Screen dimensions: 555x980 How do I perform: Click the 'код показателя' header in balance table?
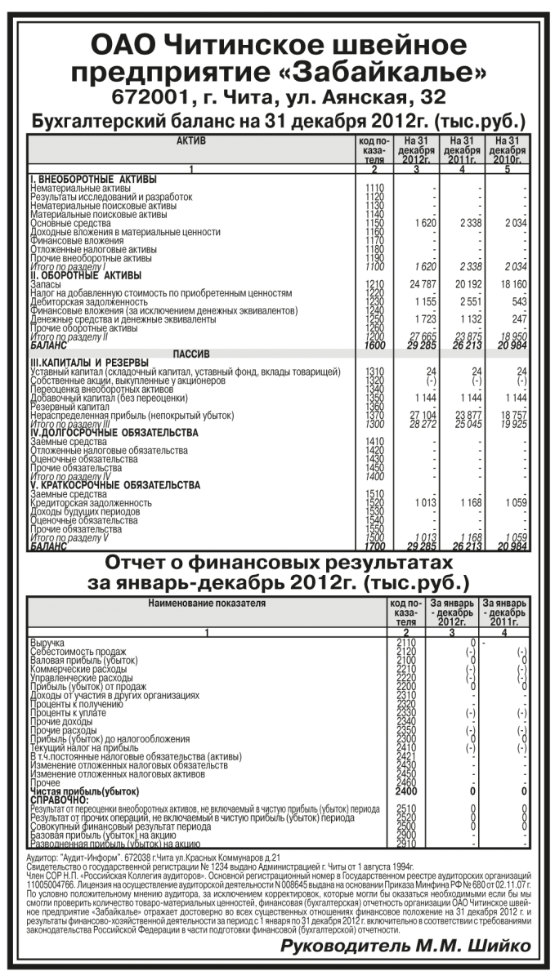pos(371,152)
